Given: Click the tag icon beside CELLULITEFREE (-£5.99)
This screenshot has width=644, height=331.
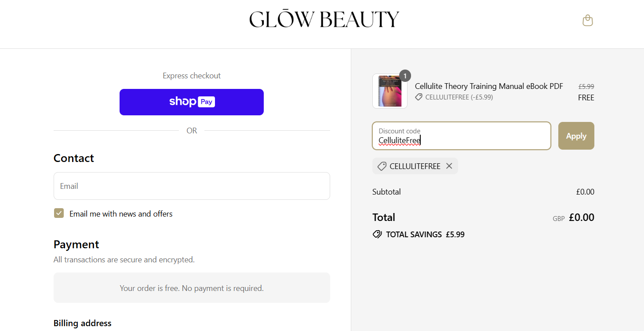Looking at the screenshot, I should (x=419, y=97).
